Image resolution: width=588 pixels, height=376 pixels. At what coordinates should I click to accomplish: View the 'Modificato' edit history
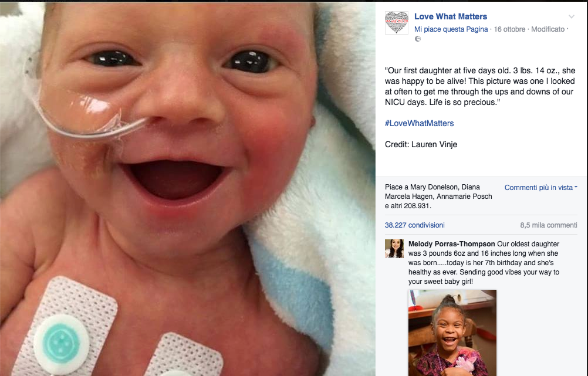pos(548,29)
